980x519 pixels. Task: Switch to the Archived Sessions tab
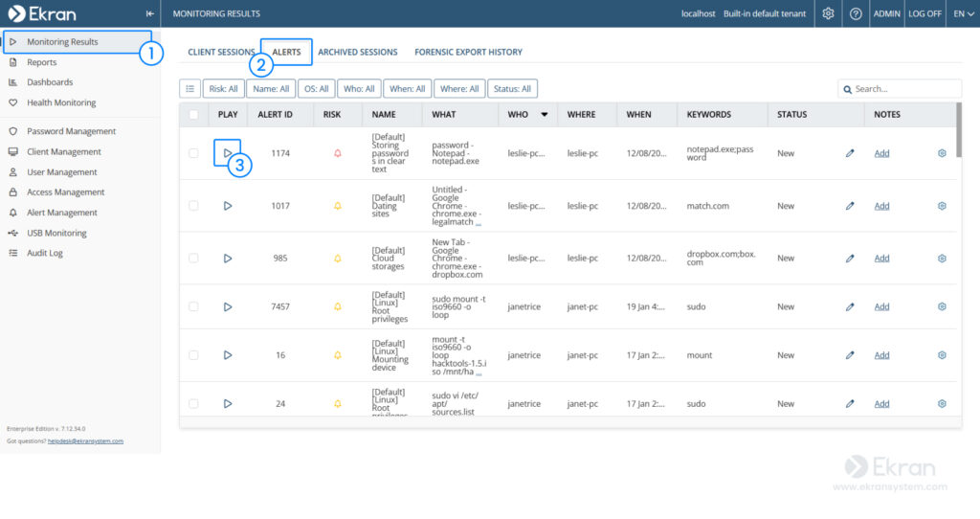pos(358,52)
